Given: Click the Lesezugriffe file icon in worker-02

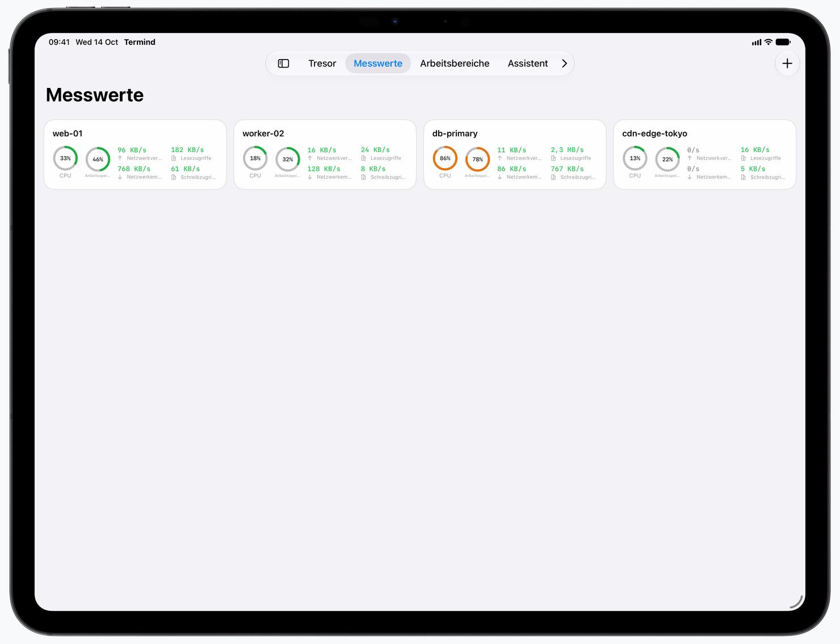Looking at the screenshot, I should pos(363,158).
